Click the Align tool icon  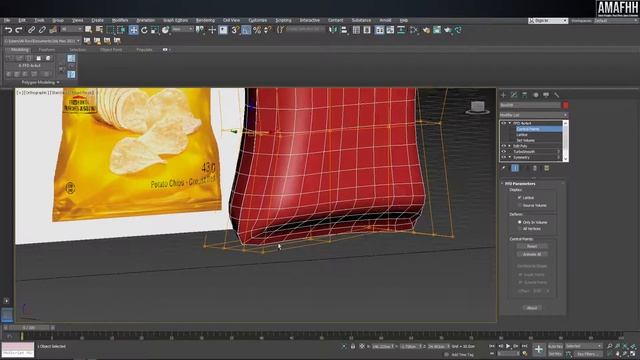pos(344,30)
